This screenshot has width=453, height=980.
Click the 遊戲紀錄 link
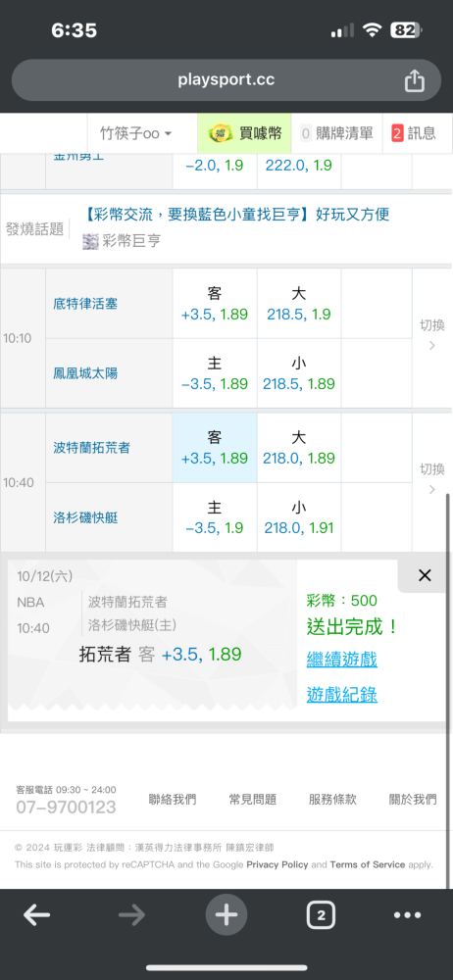tap(341, 695)
